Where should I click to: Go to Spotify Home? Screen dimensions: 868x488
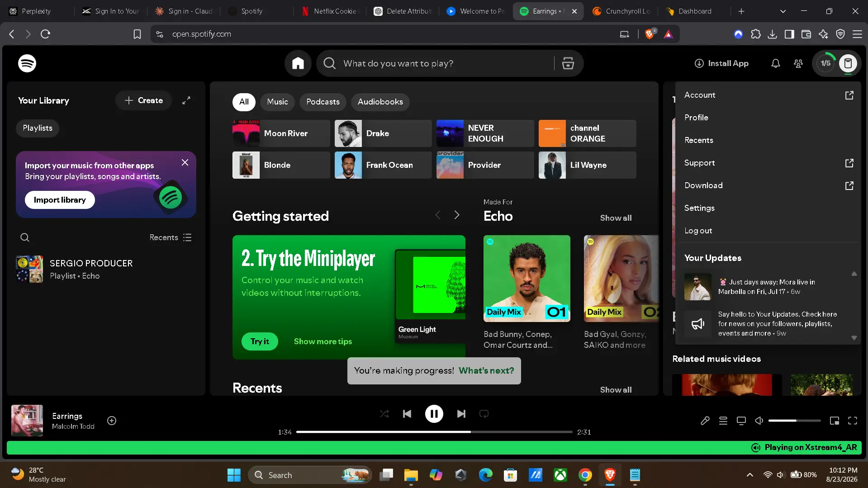[298, 63]
